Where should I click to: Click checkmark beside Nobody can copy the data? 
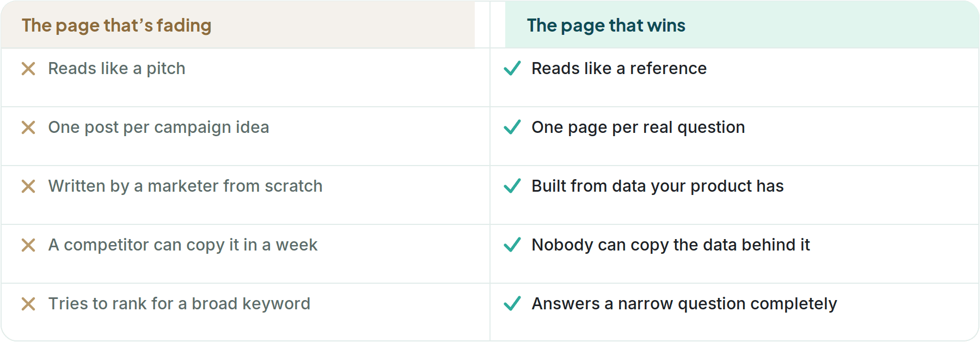[x=512, y=245]
